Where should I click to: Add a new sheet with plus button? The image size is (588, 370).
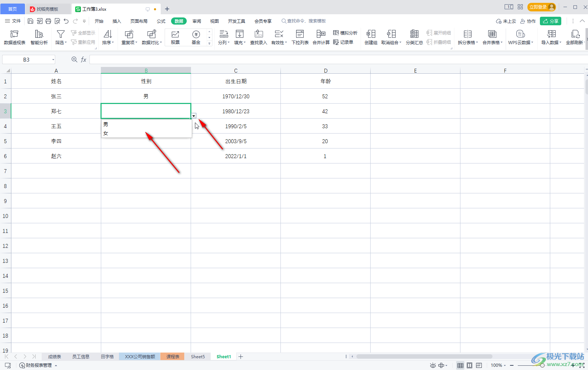[241, 356]
